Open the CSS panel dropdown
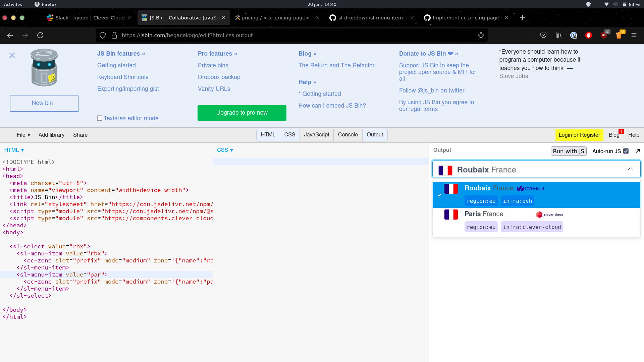Screen dimensions: 644x362 point(225,150)
